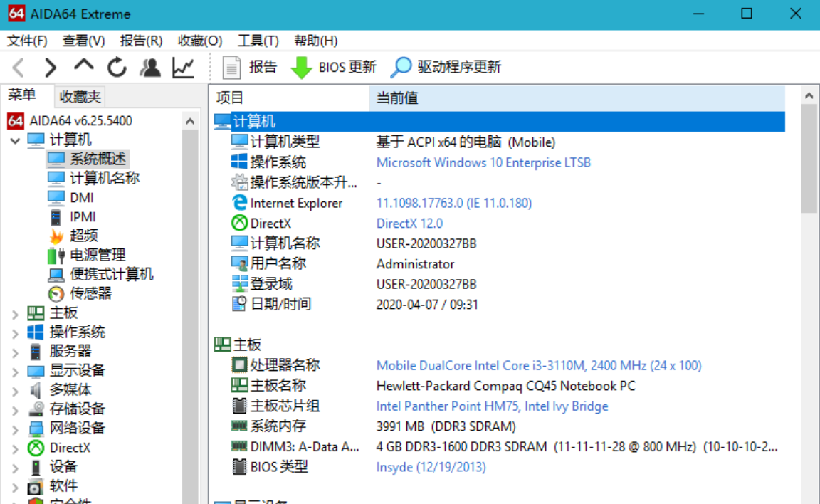This screenshot has width=820, height=504.
Task: Expand the 主板 tree node
Action: tap(15, 314)
